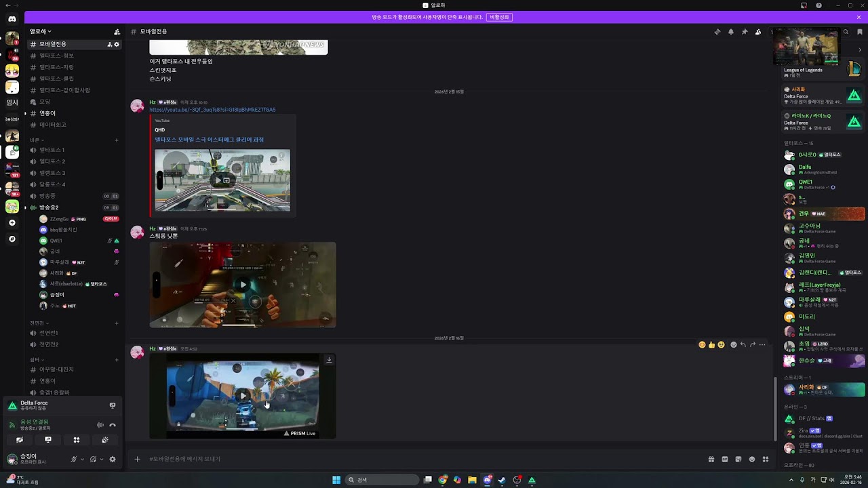Open the 델타포스-클립 text channel
The height and width of the screenshot is (488, 868).
pos(74,79)
